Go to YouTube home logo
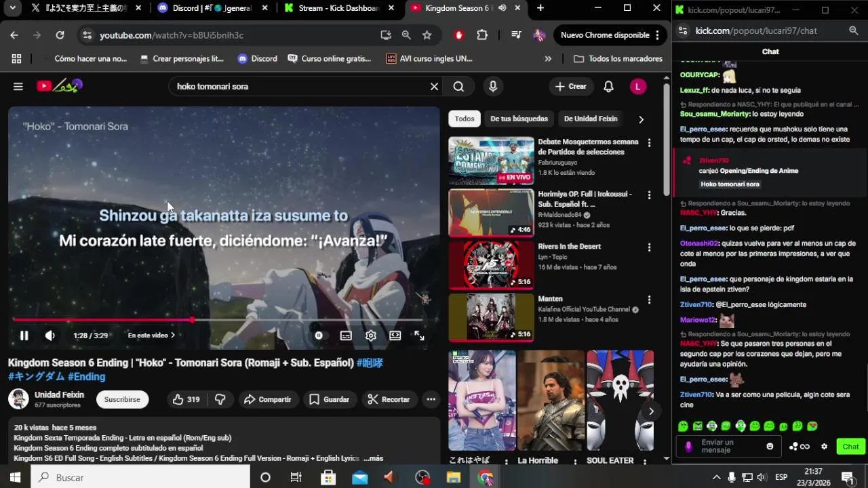Image resolution: width=868 pixels, height=488 pixels. [59, 85]
